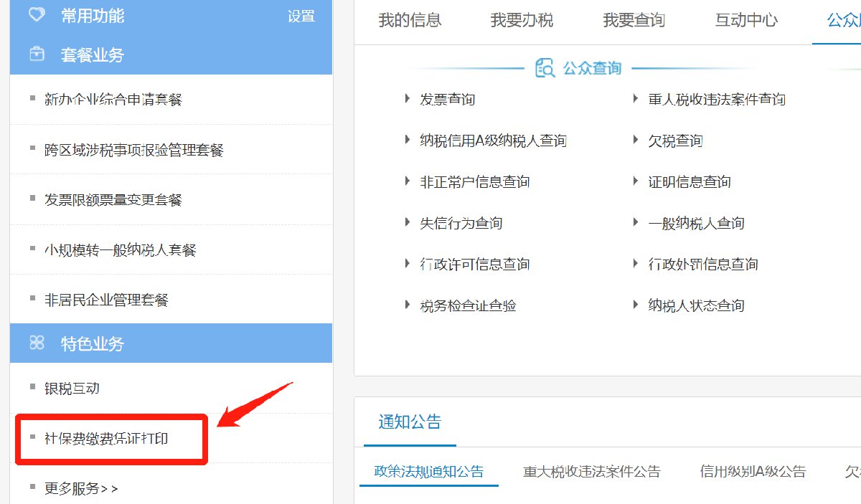
Task: Switch to 我要办税 tab
Action: click(x=522, y=20)
